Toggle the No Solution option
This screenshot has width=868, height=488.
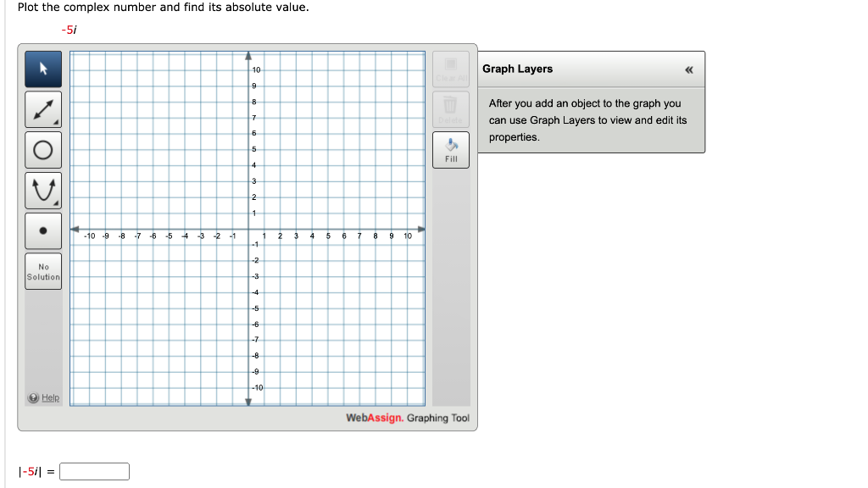pyautogui.click(x=42, y=270)
